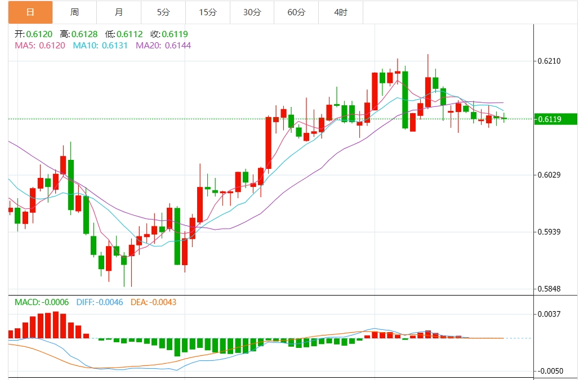Click the 0.0037 MACD axis label
This screenshot has width=588, height=380.
pos(549,314)
